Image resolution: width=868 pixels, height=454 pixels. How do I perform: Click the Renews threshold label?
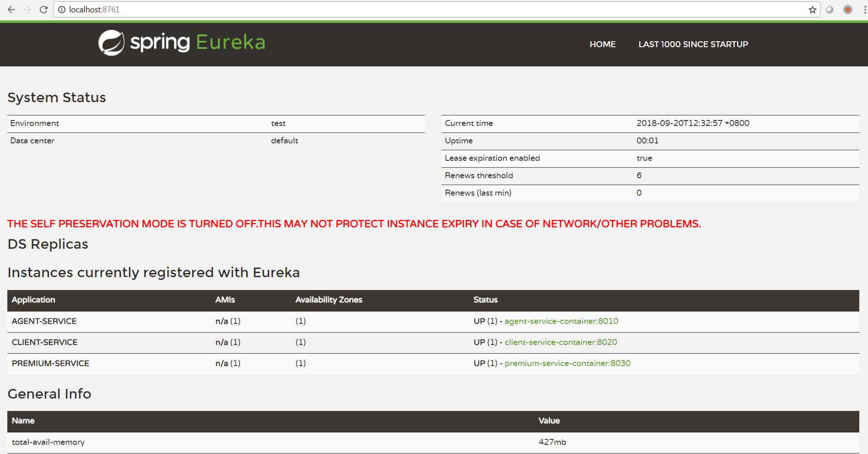479,175
